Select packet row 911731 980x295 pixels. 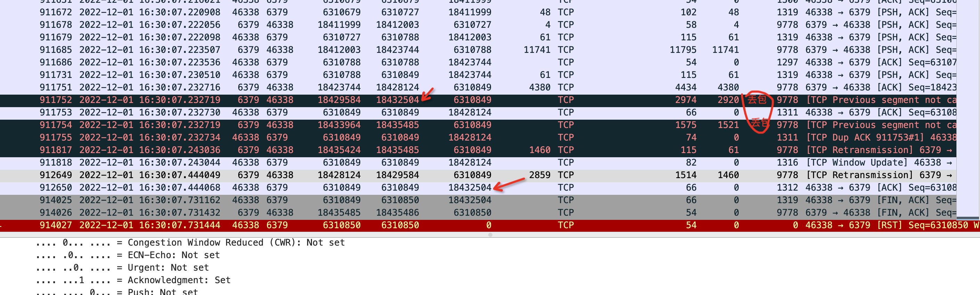[478, 74]
